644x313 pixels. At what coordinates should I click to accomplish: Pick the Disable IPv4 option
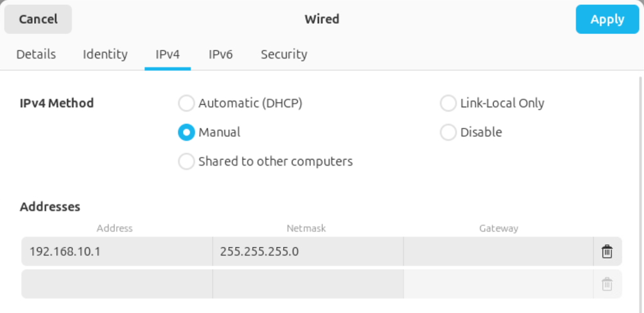pyautogui.click(x=448, y=132)
